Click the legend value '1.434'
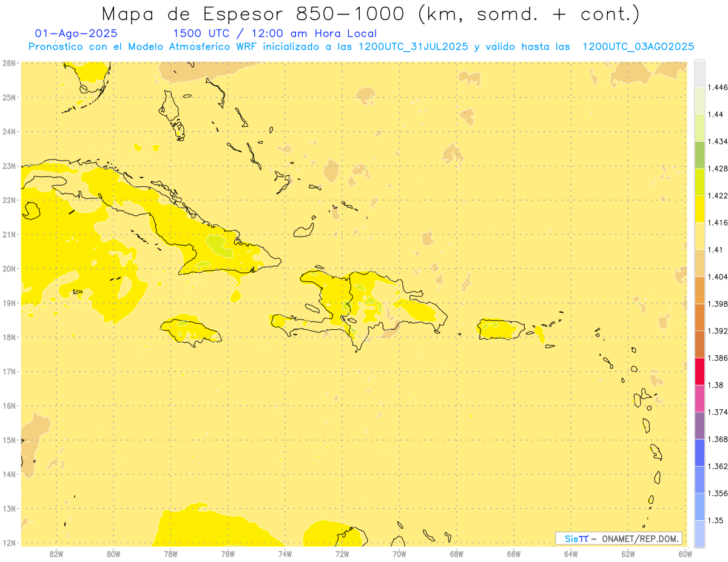The height and width of the screenshot is (562, 728). (x=717, y=142)
